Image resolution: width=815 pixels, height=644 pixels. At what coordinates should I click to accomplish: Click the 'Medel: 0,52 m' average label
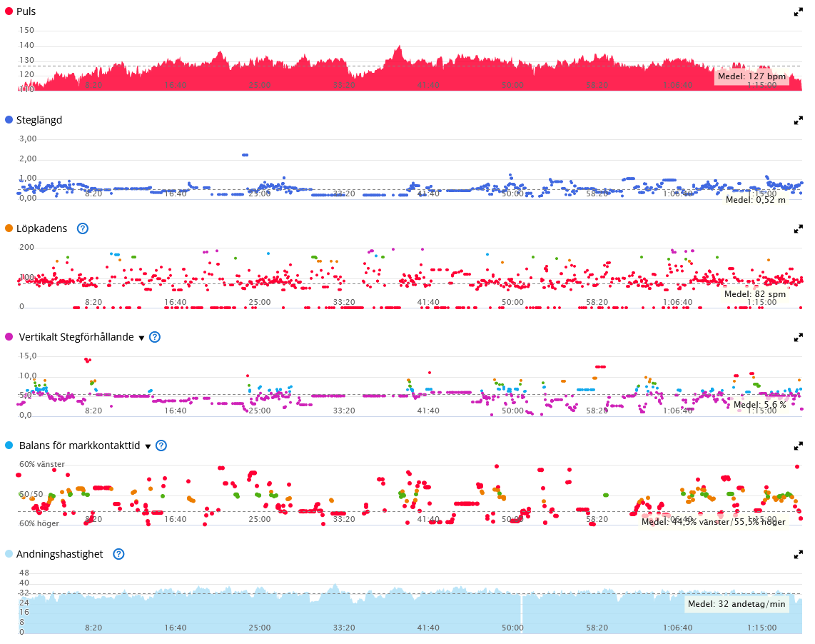756,200
